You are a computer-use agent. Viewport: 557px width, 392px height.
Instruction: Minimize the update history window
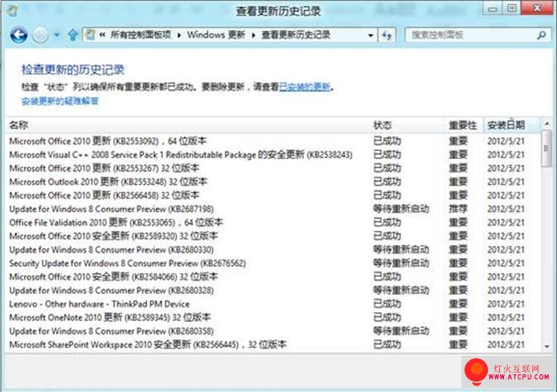[493, 9]
